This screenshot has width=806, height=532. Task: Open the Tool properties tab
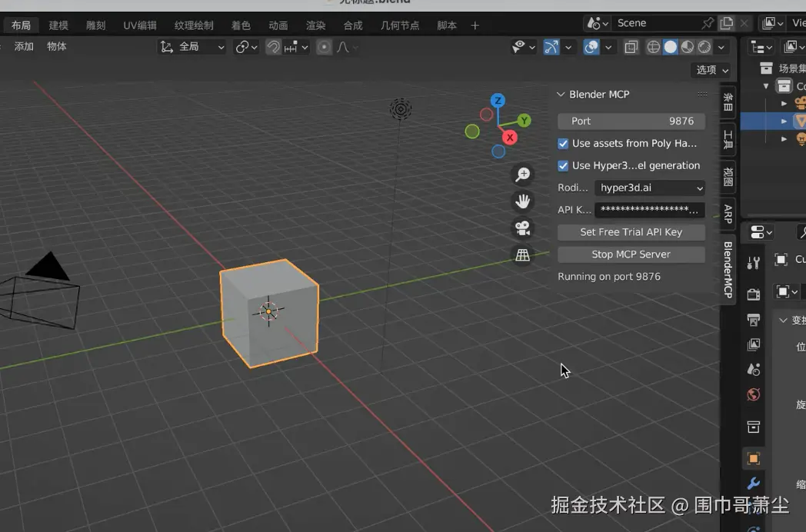[754, 264]
